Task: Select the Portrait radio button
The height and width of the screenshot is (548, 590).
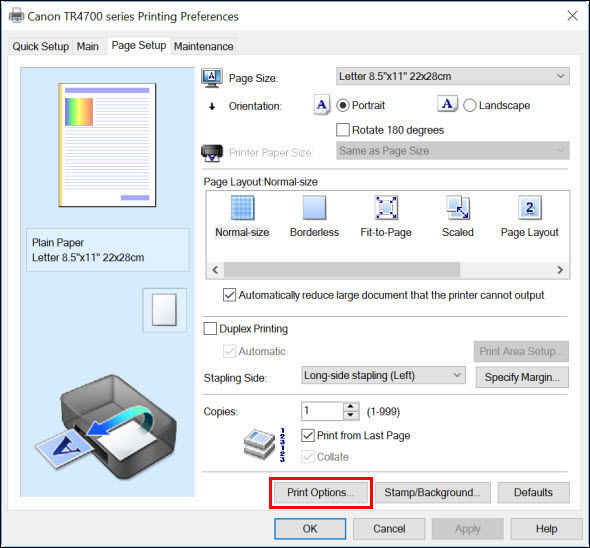Action: tap(342, 105)
